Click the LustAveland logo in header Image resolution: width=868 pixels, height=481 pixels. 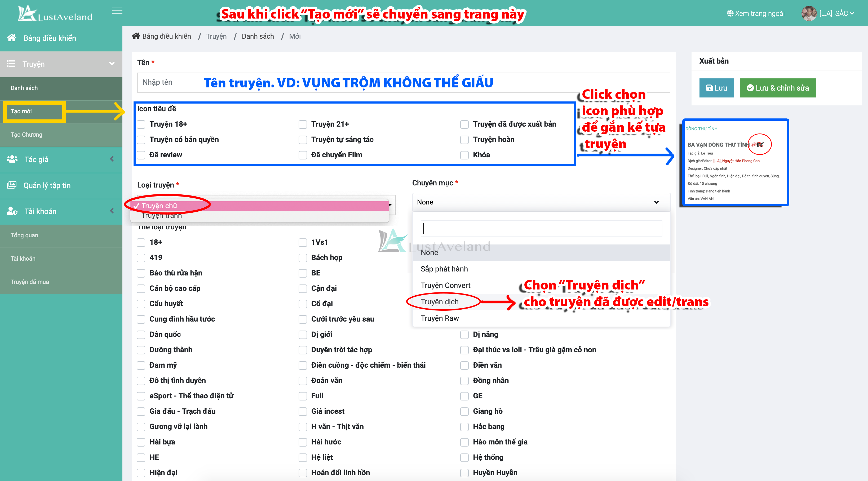point(55,14)
